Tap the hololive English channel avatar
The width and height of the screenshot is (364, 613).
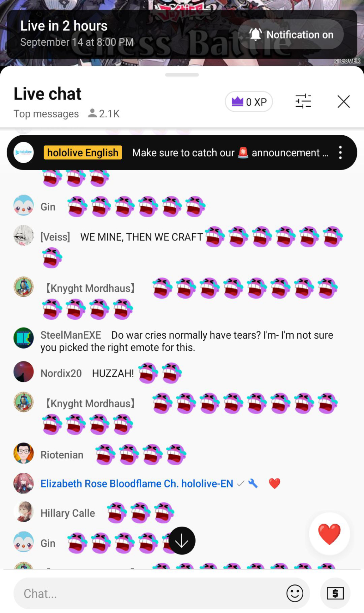[x=24, y=153]
